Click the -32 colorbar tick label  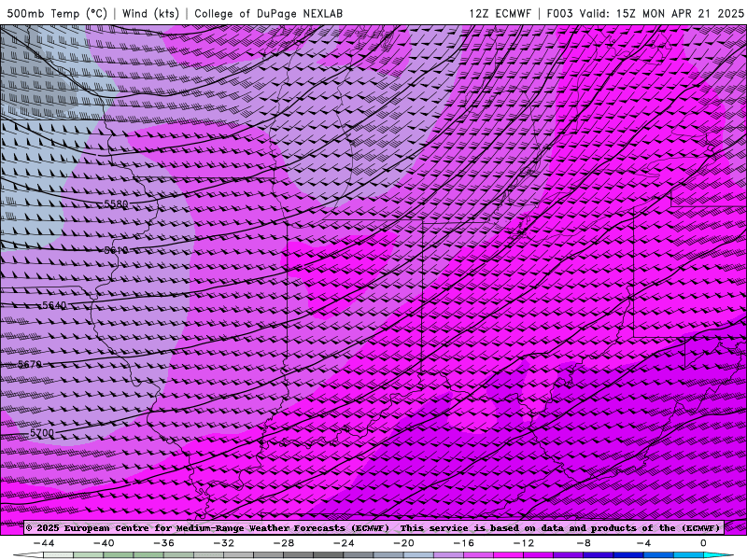[x=223, y=543]
